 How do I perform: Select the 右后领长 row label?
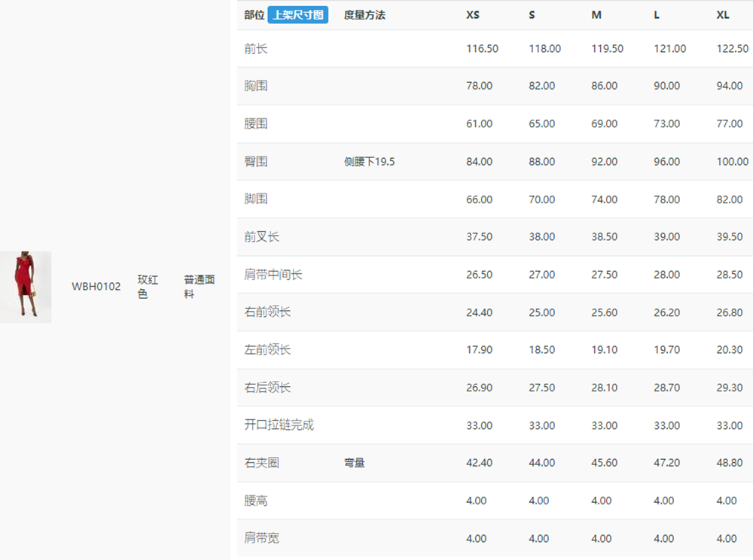[267, 388]
